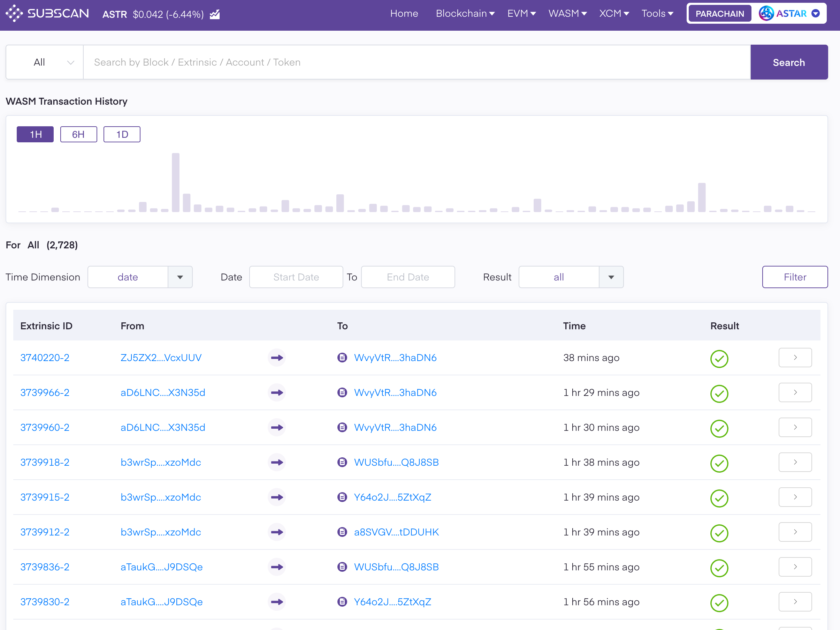
Task: Switch the chart to the 6H range
Action: [x=79, y=135]
